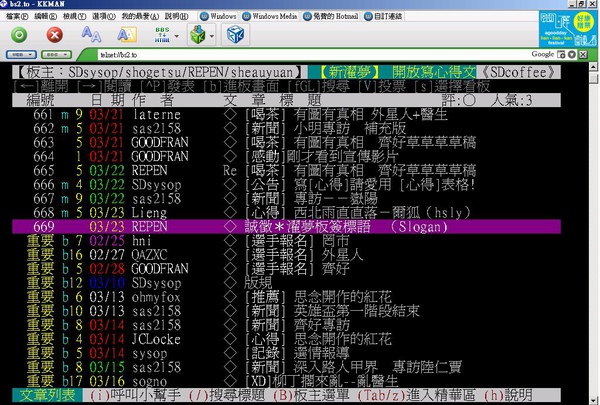Viewport: 600px width, 405px height.
Task: Open the 說明(H) menu
Action: (176, 16)
